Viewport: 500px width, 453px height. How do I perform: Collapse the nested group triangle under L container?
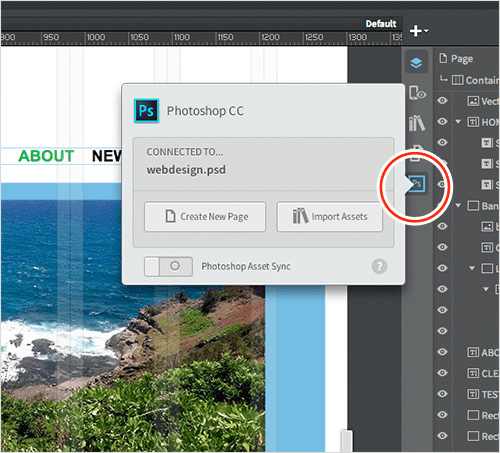point(486,289)
